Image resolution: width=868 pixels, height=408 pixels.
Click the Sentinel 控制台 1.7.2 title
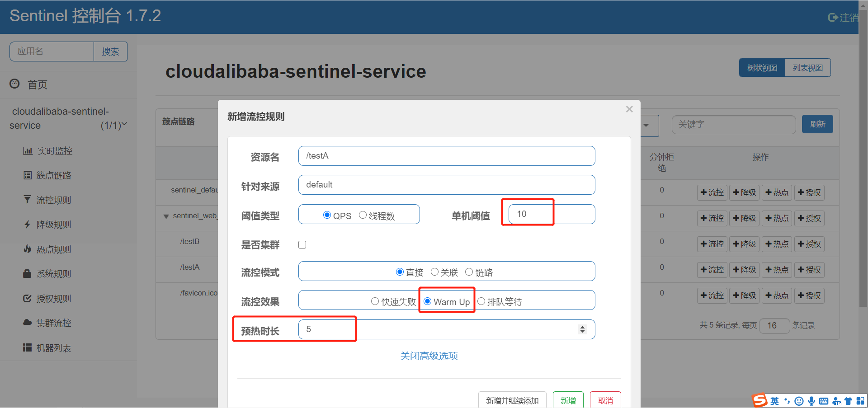point(85,16)
